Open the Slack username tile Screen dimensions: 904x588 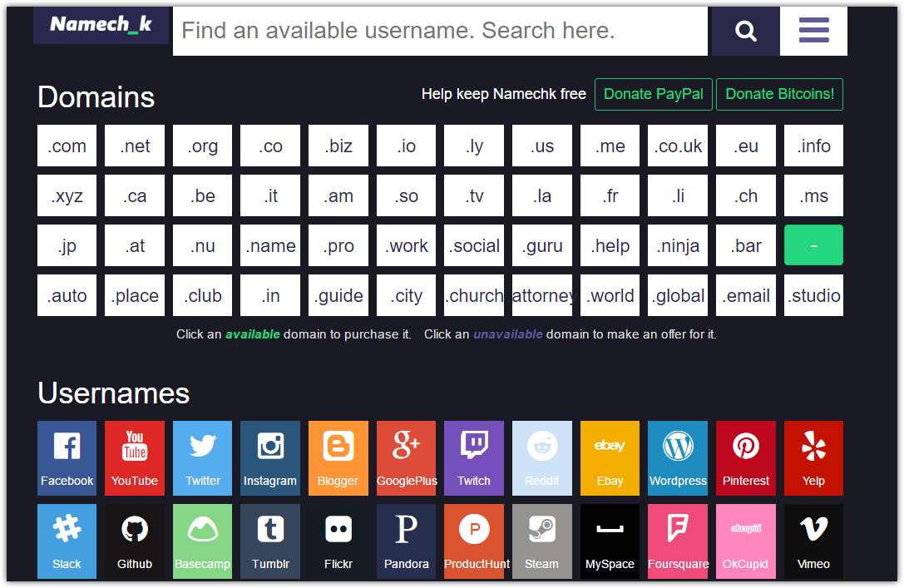pos(67,541)
